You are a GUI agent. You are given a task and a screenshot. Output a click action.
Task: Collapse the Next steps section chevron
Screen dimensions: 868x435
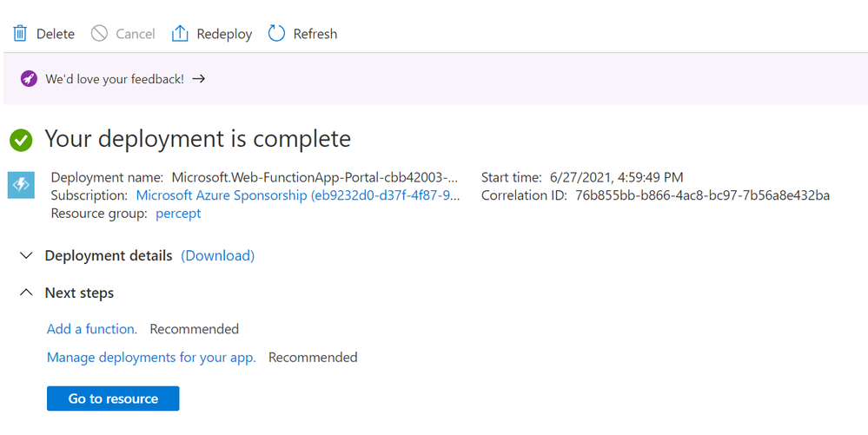26,293
